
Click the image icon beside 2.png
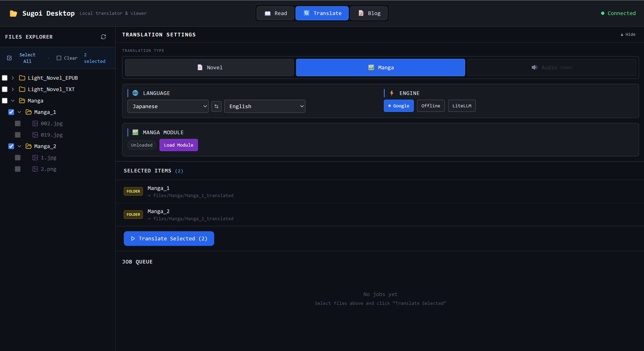[35, 169]
